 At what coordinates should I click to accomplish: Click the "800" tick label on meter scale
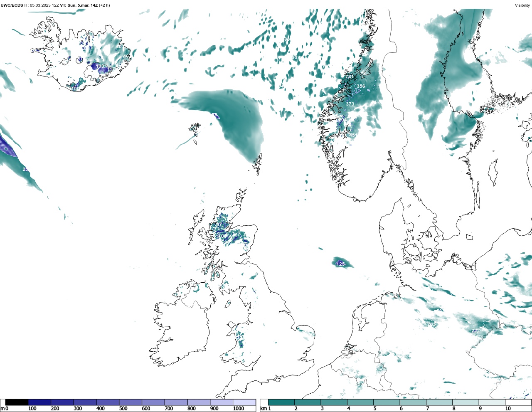tap(191, 409)
